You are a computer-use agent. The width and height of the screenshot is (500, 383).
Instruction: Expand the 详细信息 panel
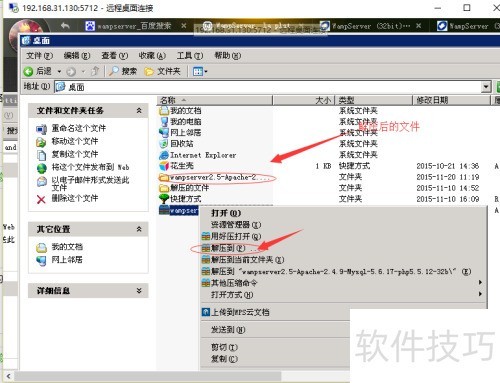139,291
